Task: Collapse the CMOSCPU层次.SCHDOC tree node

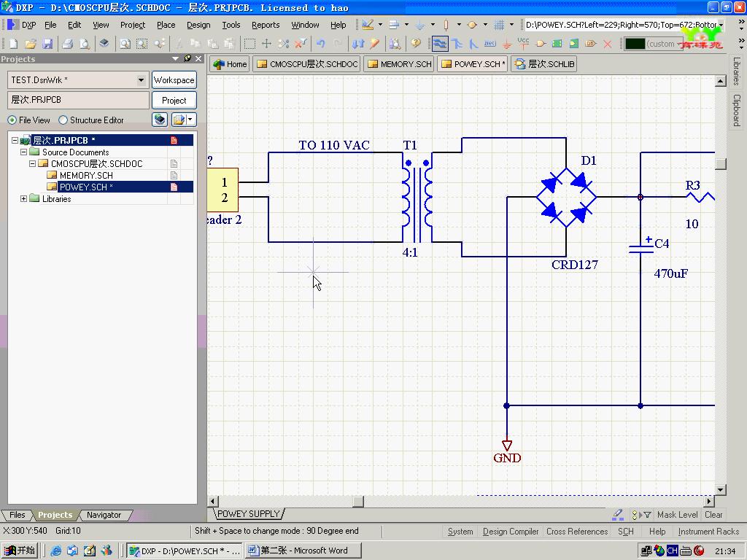Action: point(32,164)
